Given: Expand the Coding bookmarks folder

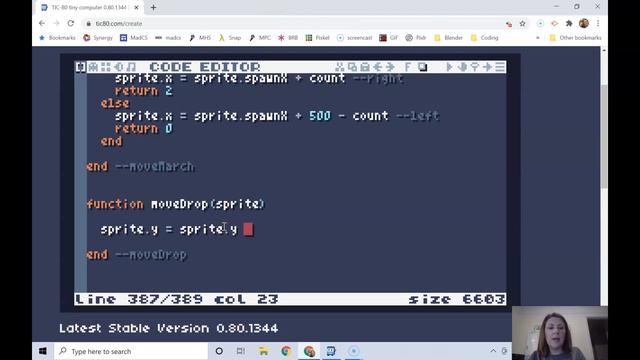Looking at the screenshot, I should pyautogui.click(x=484, y=38).
